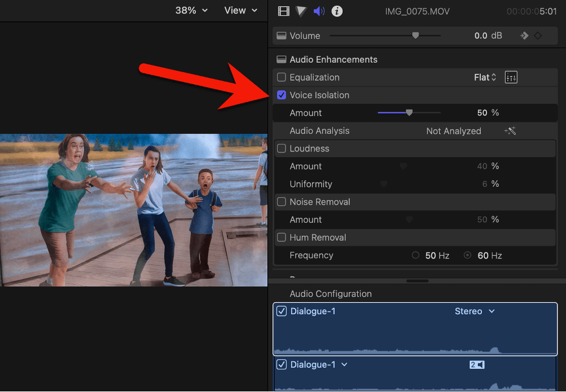Select the Dialogue-1 stereo waveform

click(415, 336)
